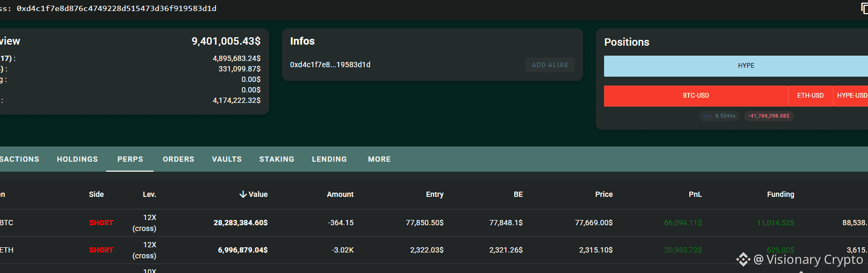Viewport: 868px width, 273px height.
Task: Select the HYPE position bar
Action: pyautogui.click(x=736, y=66)
